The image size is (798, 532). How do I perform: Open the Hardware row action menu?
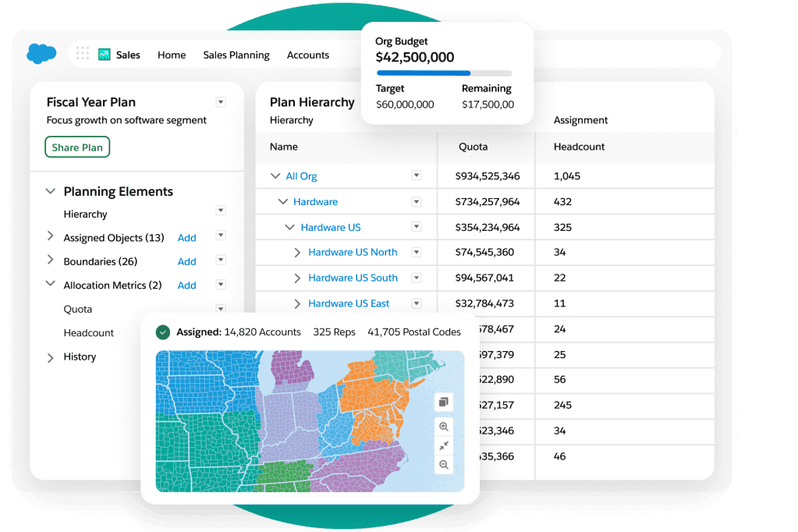coord(417,201)
